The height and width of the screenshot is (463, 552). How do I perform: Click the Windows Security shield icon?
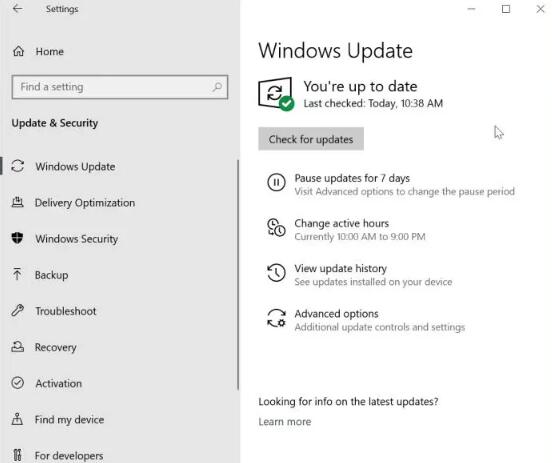tap(17, 238)
